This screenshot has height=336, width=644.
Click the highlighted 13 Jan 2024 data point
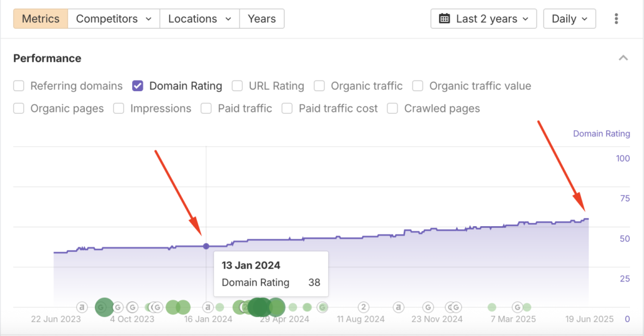206,246
